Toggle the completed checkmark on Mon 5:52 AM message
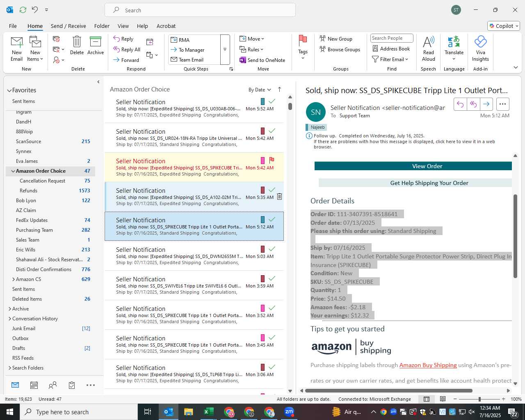The image size is (525, 420). pos(272,101)
